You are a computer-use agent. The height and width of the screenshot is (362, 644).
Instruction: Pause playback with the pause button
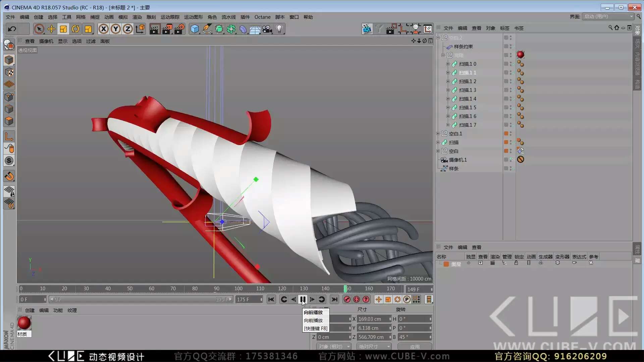click(x=303, y=299)
